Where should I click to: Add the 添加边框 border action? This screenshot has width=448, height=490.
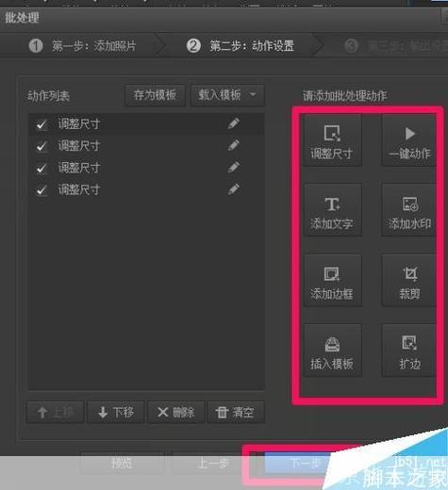(x=332, y=280)
